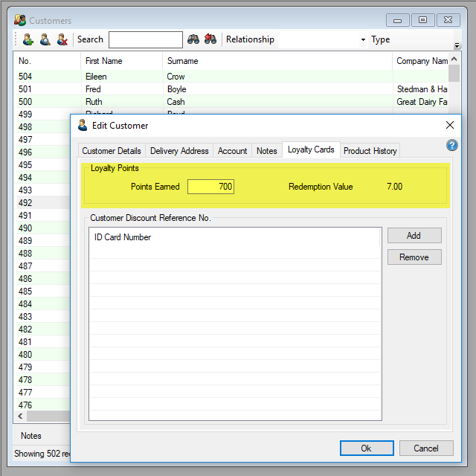Open the blue help question mark
This screenshot has height=476, width=476.
click(451, 145)
